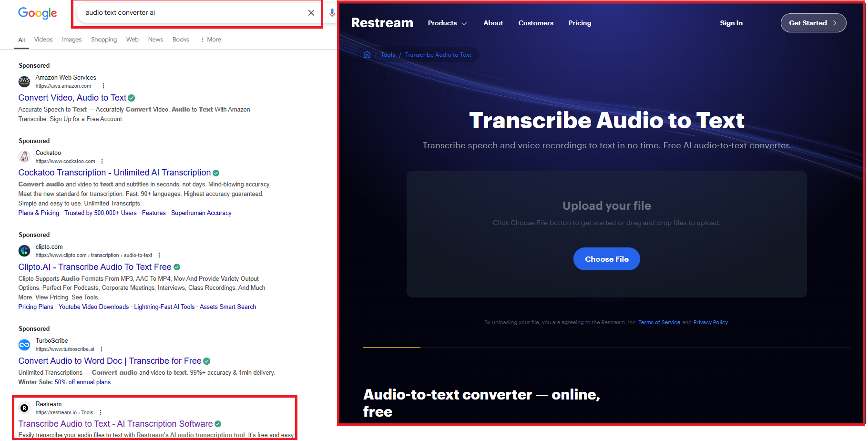Click the Cockatoo Features sitelink

point(154,213)
